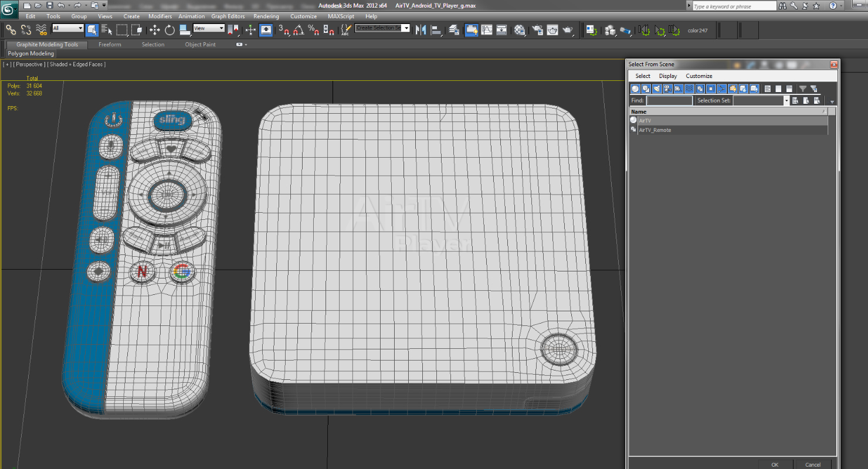Activate Select and Uniform Scale tool
The width and height of the screenshot is (868, 469).
pos(185,30)
